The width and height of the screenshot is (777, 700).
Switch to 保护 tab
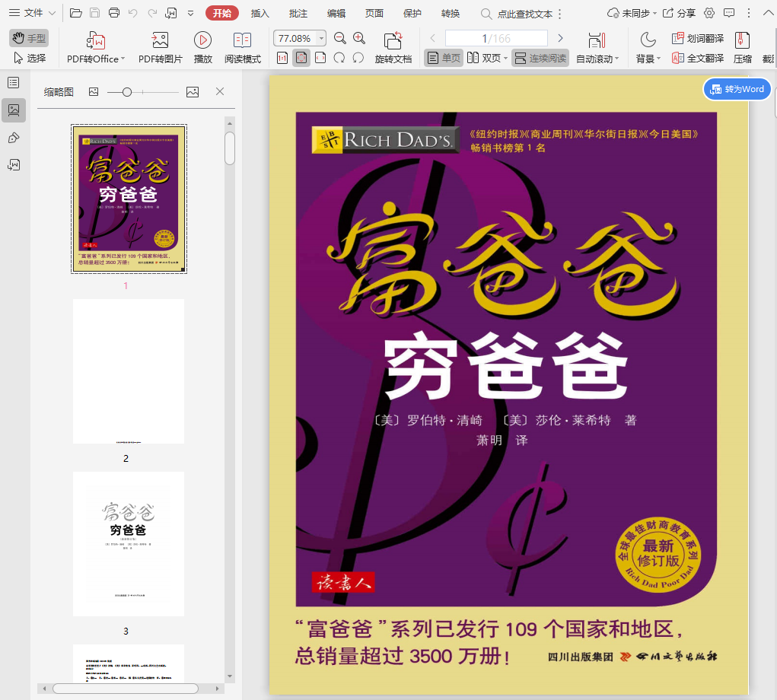click(x=412, y=14)
